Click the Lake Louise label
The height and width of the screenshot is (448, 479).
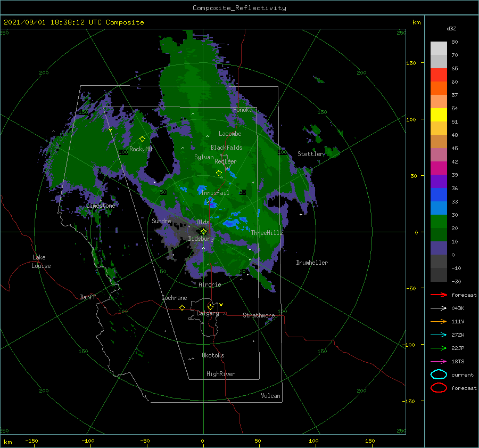point(41,262)
